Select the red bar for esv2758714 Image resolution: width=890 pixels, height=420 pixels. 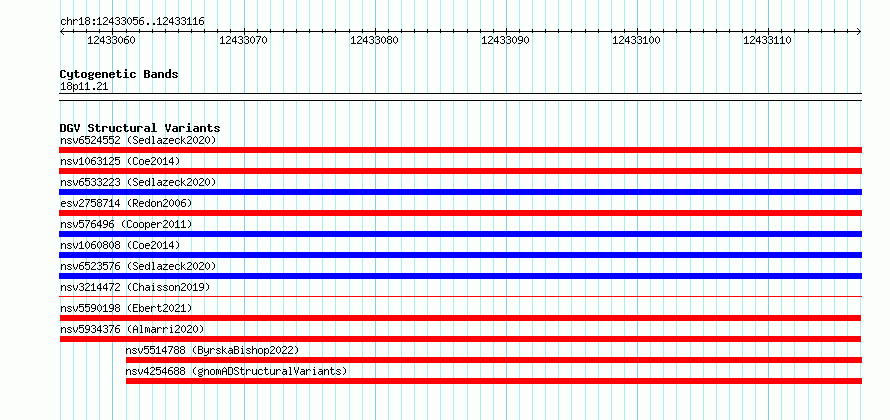click(x=460, y=213)
